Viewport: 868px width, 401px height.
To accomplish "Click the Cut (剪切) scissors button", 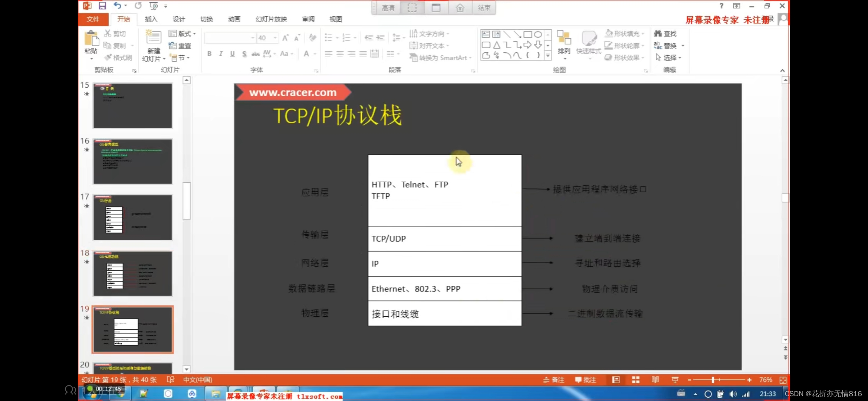I will click(115, 34).
